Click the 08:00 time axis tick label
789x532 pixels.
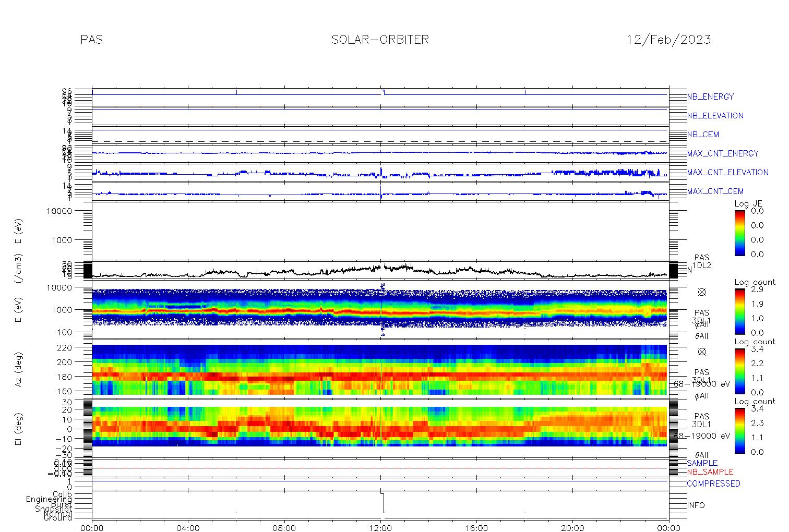point(284,528)
